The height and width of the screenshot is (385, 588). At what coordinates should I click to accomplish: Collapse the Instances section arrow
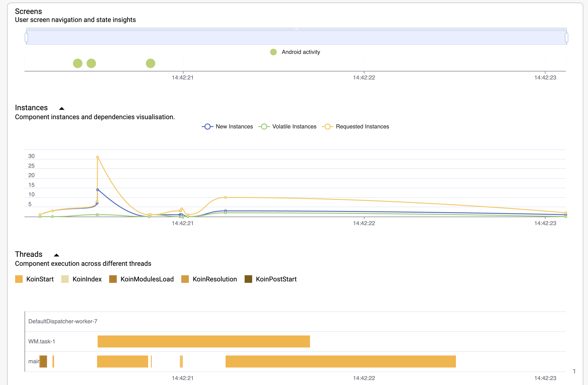62,108
